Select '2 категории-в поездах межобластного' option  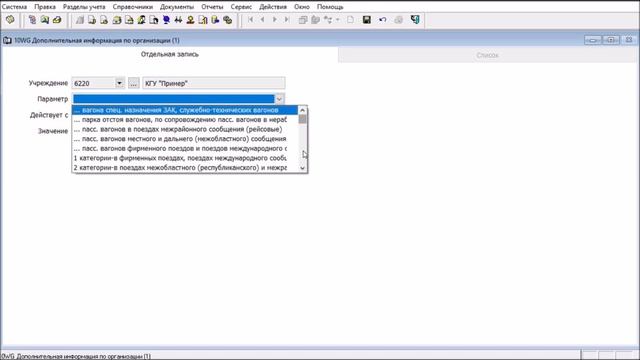185,168
